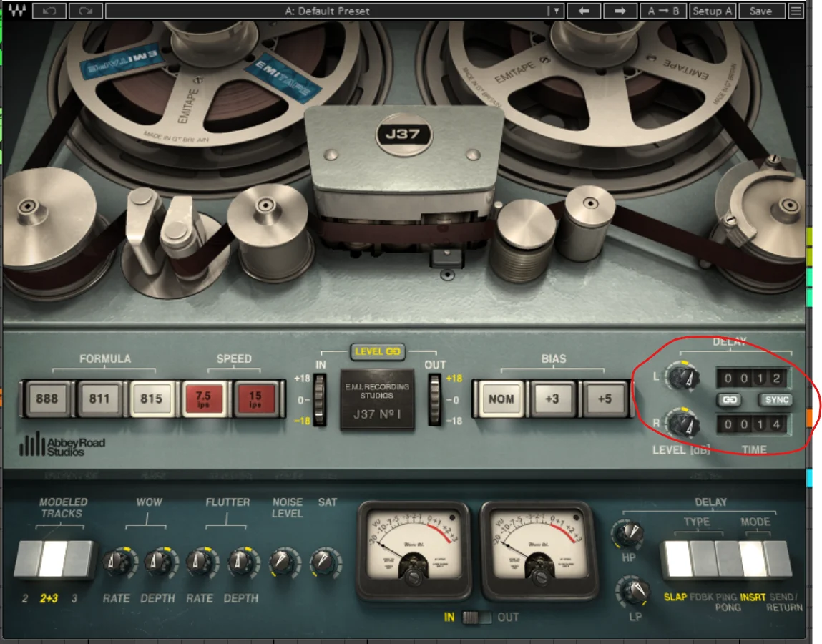Select tape formula 815

coord(151,399)
